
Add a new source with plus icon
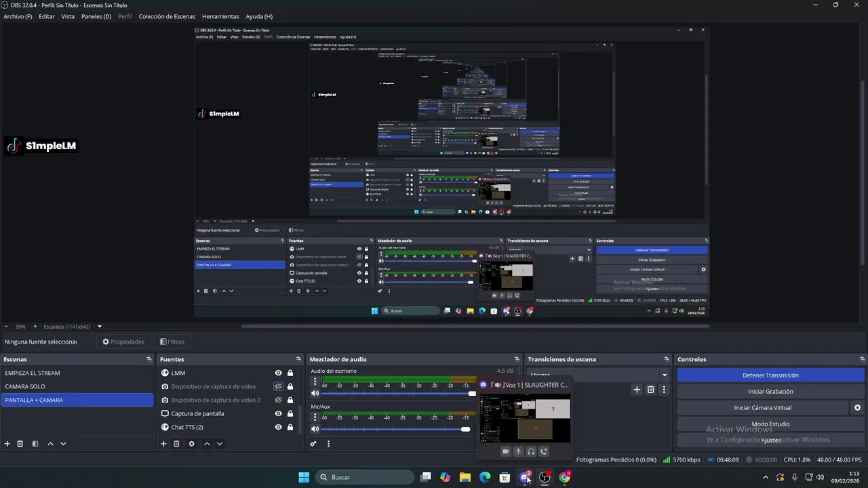163,444
